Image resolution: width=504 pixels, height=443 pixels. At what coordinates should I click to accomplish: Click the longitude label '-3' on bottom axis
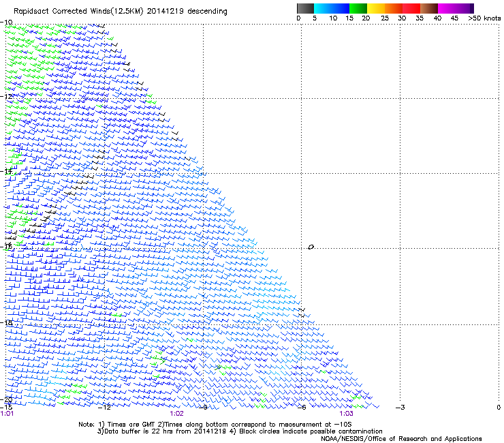click(x=400, y=408)
